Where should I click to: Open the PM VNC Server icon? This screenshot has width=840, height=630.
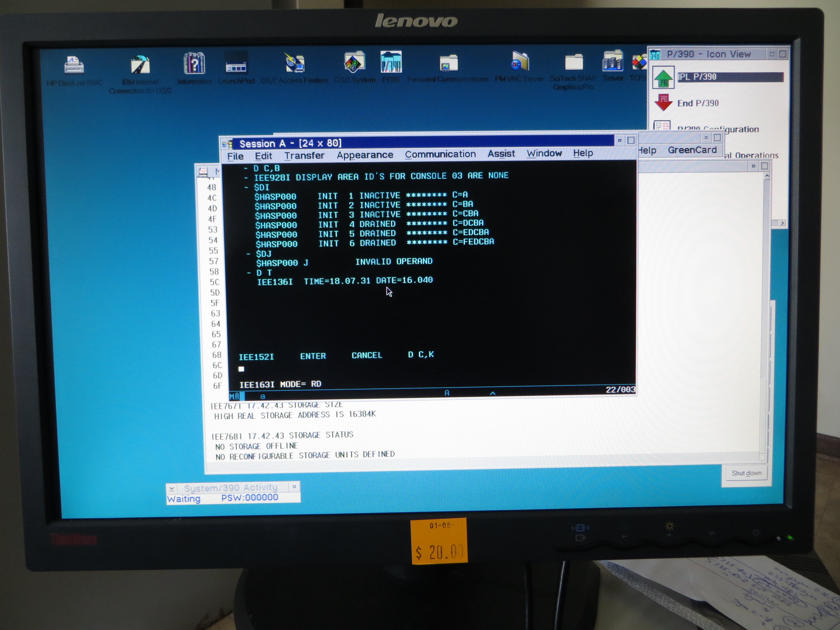click(x=520, y=62)
